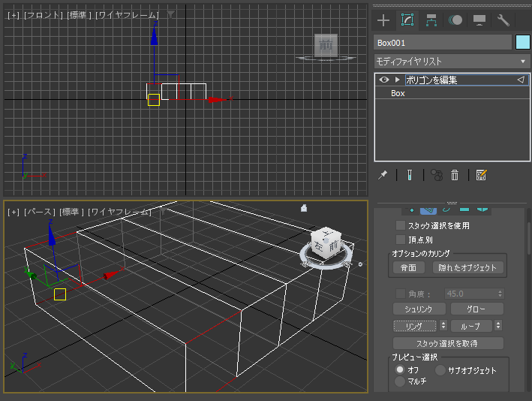Screen dimensions: 532x401
Task: Click the rollout panel divider grip handle
Action: [x=452, y=203]
